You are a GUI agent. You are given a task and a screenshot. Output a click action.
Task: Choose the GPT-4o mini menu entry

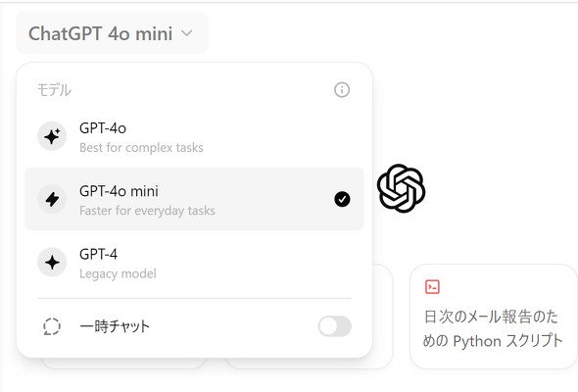coord(194,199)
